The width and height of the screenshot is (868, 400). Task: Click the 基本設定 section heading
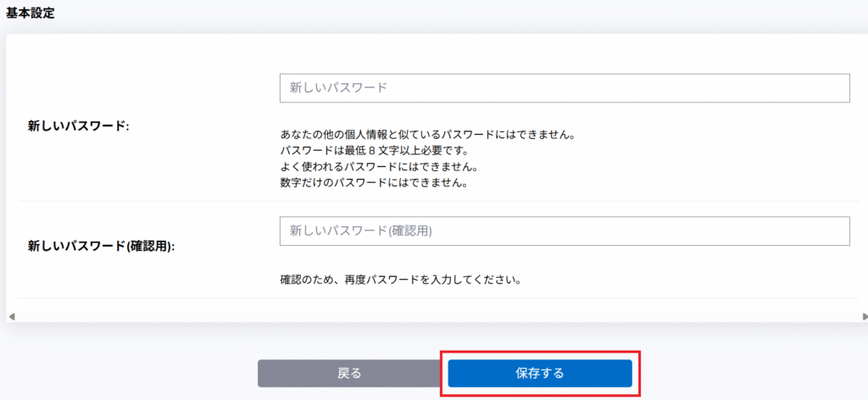31,14
